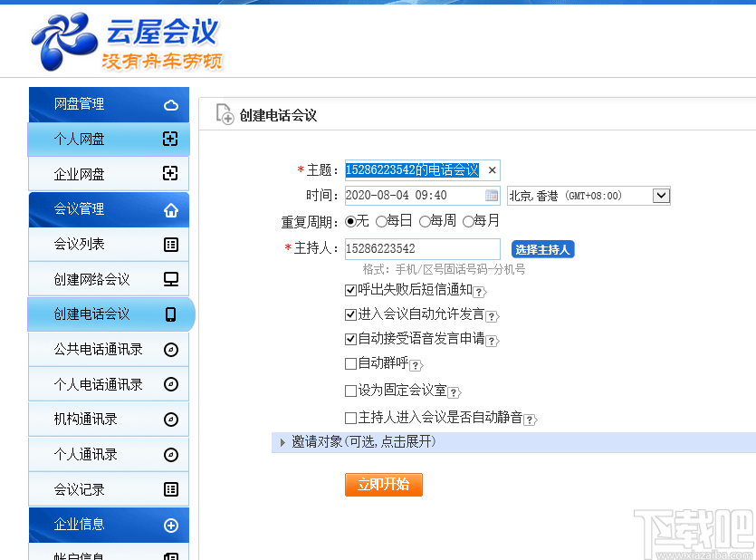Select the 无 repeat option
The width and height of the screenshot is (756, 560).
coord(350,222)
